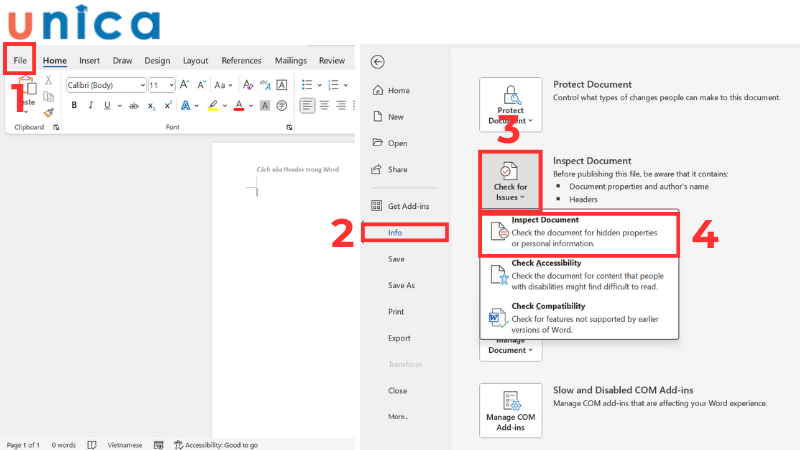The width and height of the screenshot is (800, 450).
Task: Toggle Bold formatting
Action: pyautogui.click(x=74, y=105)
